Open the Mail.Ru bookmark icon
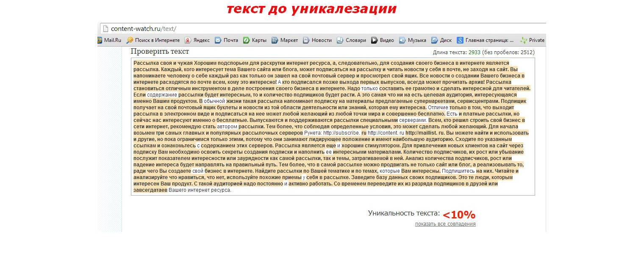 click(x=100, y=40)
